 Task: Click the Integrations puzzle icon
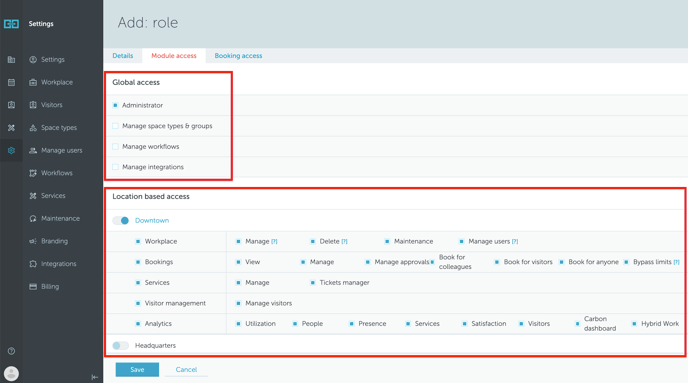[33, 264]
